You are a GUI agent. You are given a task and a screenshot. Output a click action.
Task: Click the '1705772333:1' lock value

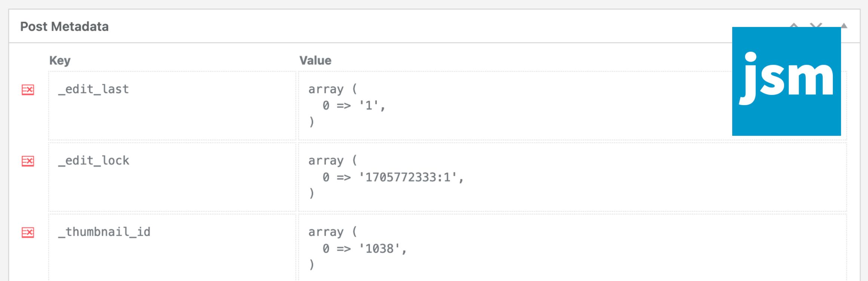click(407, 177)
